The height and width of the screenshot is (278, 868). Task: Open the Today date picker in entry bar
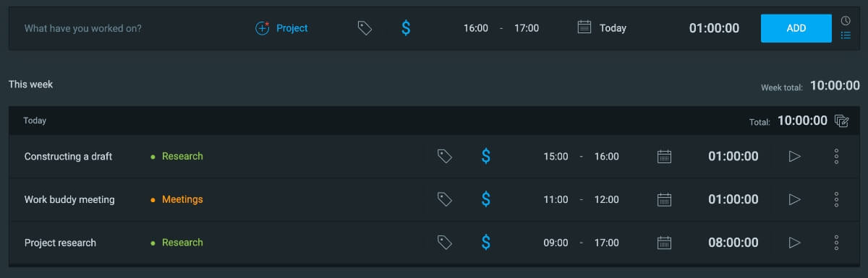(x=602, y=28)
